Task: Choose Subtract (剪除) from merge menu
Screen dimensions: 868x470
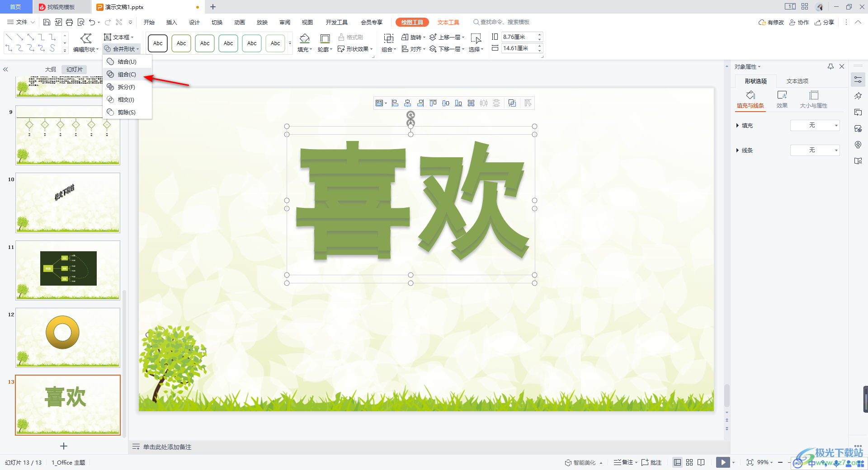Action: (x=127, y=113)
